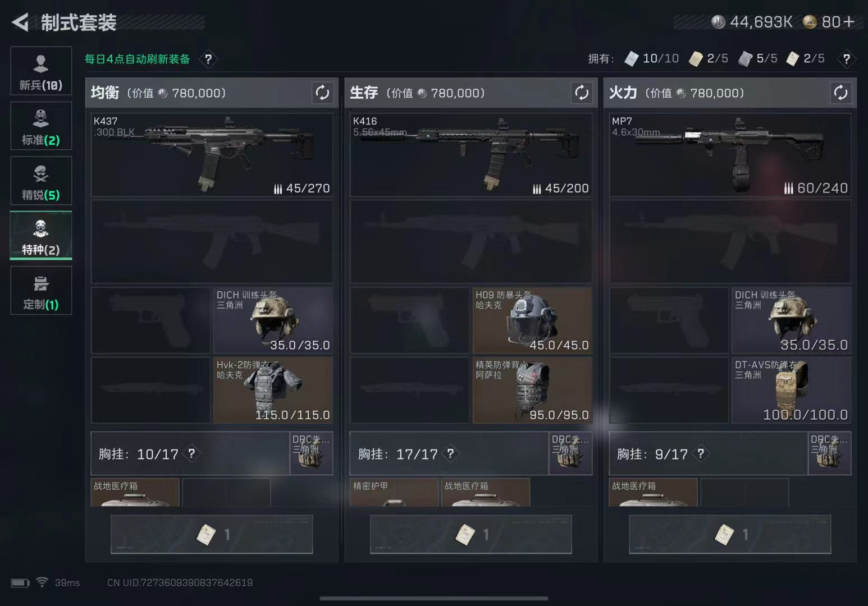Switch to the 标准(2) tab
Viewport: 868px width, 606px height.
click(41, 126)
